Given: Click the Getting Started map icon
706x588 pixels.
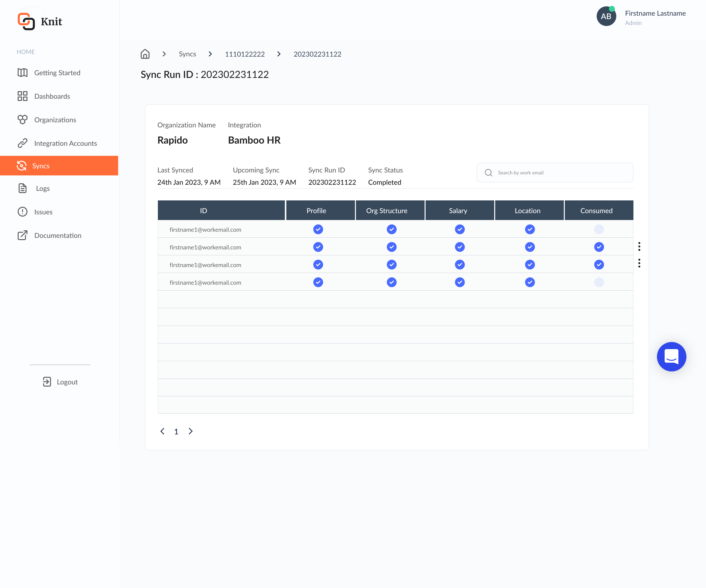Looking at the screenshot, I should [x=23, y=73].
